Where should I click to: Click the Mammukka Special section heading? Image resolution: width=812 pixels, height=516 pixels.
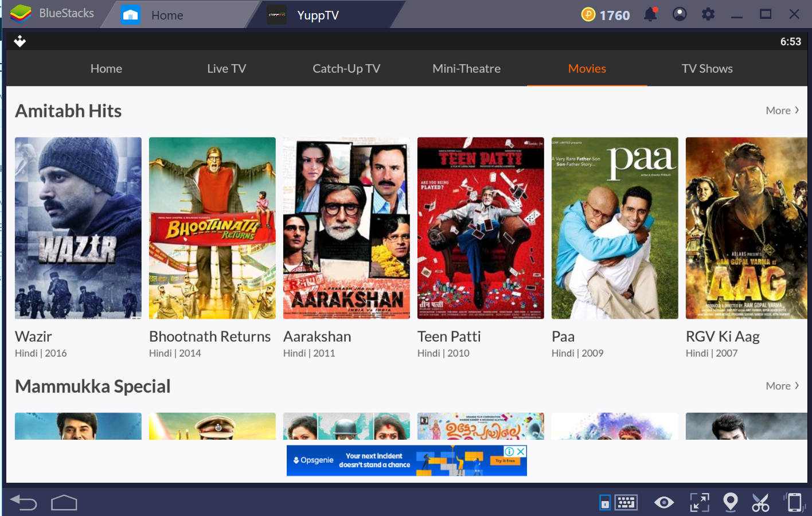[93, 386]
